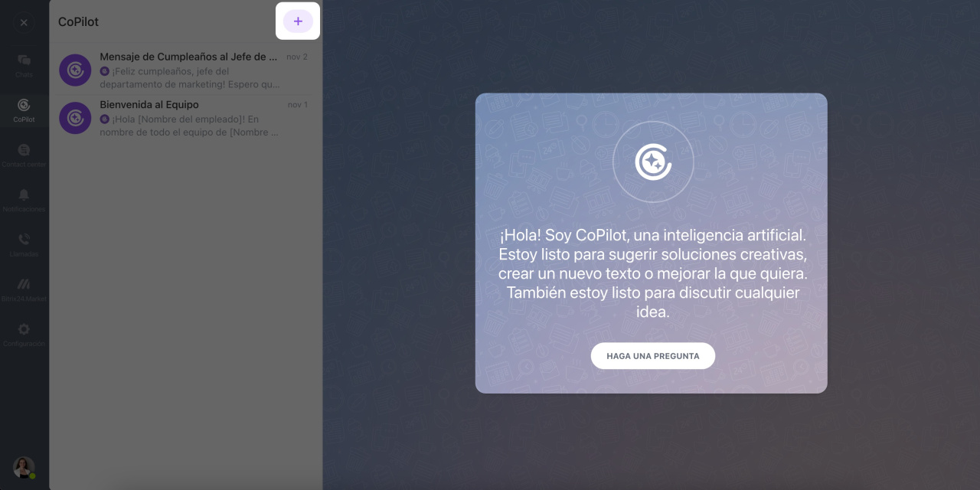Click the avatar of the Bienvenida al Equipo chat
The width and height of the screenshot is (980, 490).
(x=75, y=118)
